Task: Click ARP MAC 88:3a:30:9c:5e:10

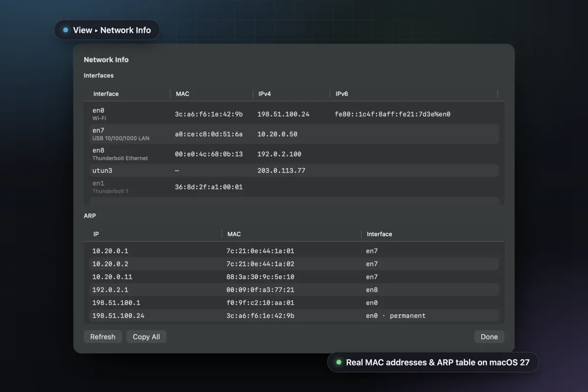Action: pyautogui.click(x=260, y=277)
